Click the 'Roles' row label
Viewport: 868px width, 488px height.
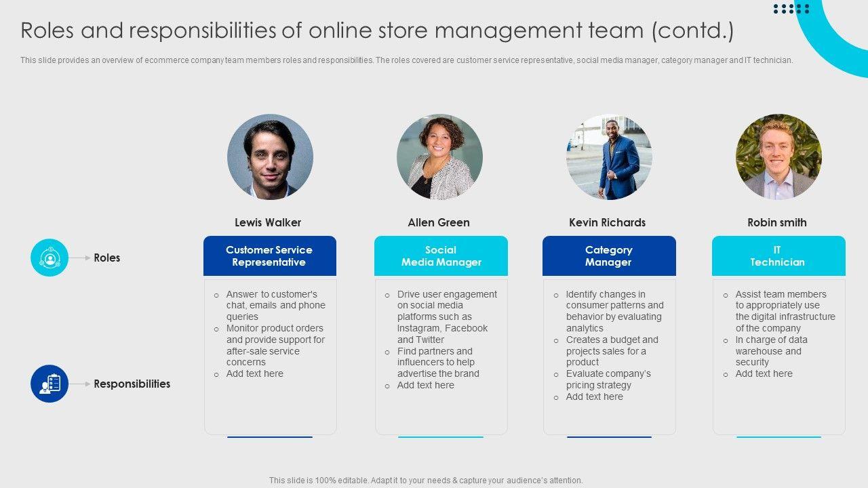[107, 258]
